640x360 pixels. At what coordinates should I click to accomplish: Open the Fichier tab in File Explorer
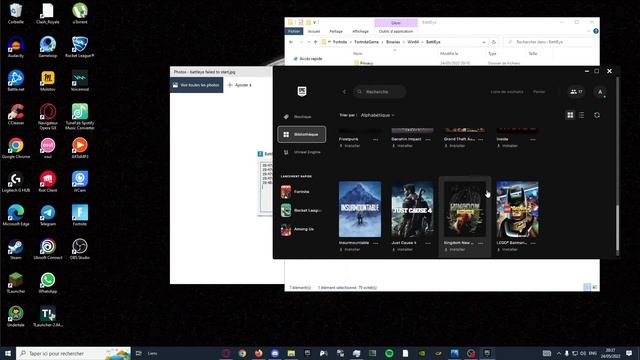click(294, 31)
